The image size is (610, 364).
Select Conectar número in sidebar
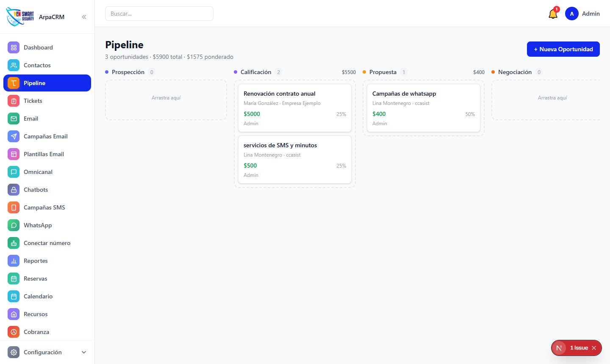click(x=47, y=243)
